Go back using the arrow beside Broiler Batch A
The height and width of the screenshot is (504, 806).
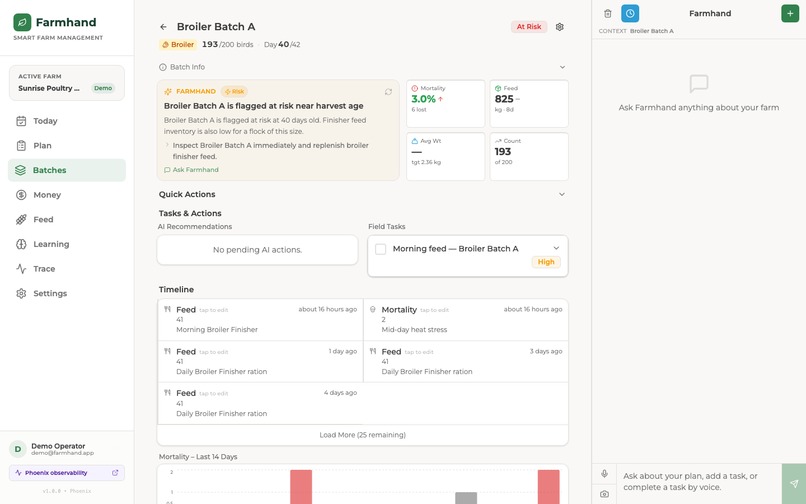[163, 27]
